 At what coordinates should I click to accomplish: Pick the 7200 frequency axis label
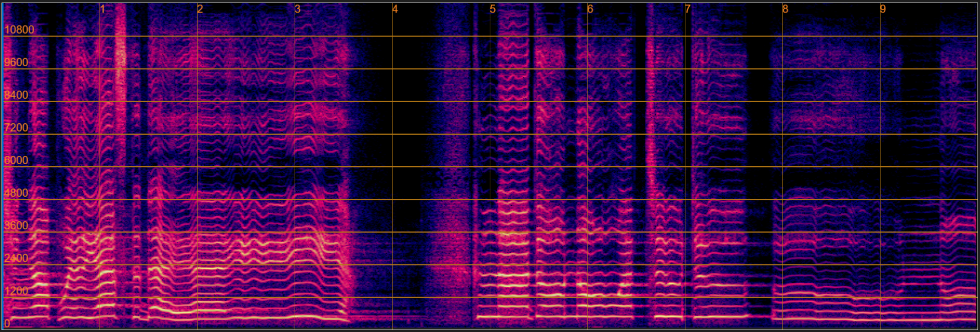pos(17,128)
